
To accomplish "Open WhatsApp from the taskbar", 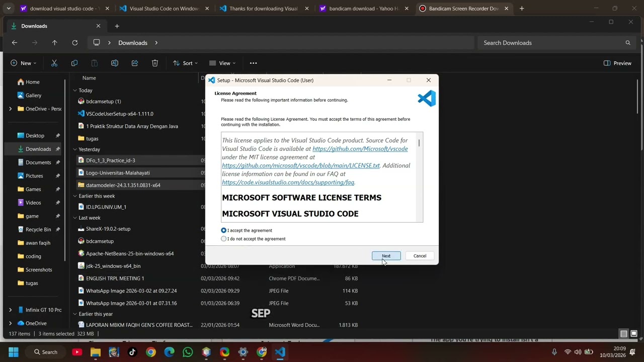I will (188, 352).
